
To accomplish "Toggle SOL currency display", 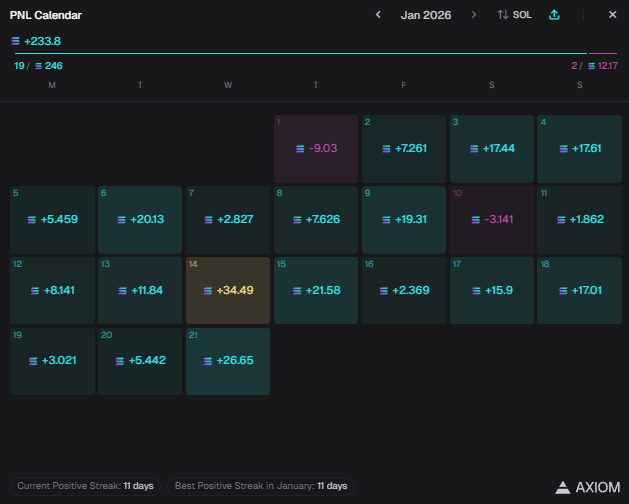I will coord(515,15).
